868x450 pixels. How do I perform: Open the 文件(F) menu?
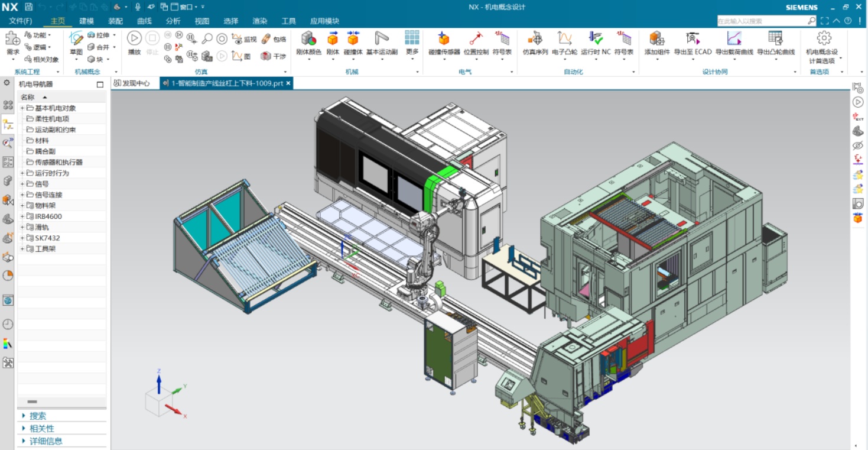pos(21,21)
